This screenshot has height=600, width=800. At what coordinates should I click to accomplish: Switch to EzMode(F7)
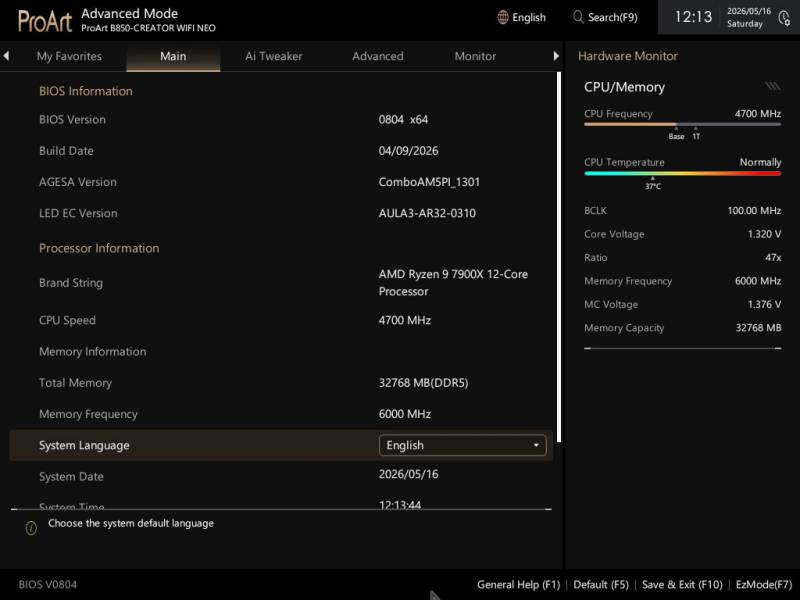tap(764, 584)
